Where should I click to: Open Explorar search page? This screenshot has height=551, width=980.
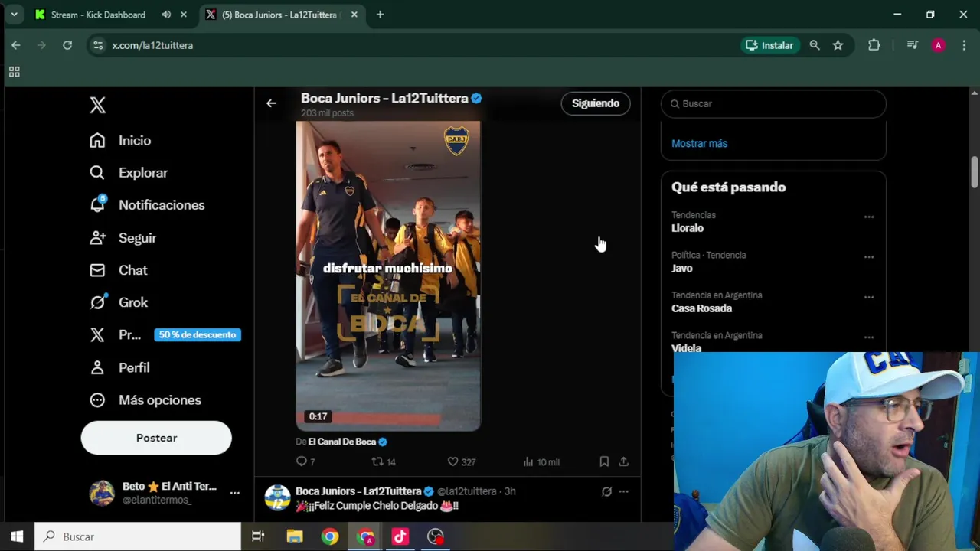tap(128, 172)
